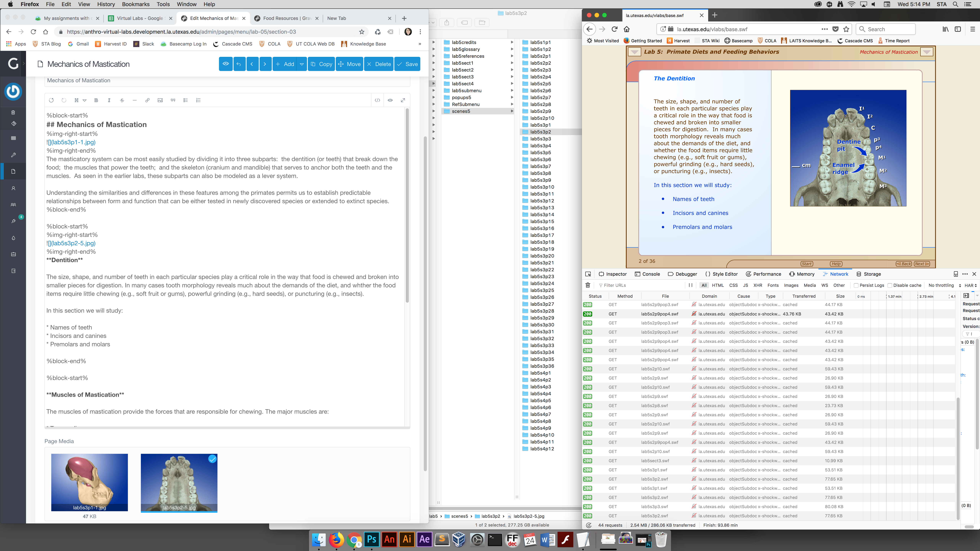980x551 pixels.
Task: Click the plug icon with badge 4
Action: [x=14, y=221]
